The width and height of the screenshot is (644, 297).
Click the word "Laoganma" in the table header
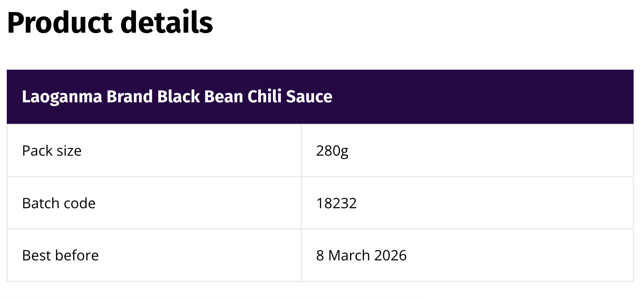(x=62, y=97)
